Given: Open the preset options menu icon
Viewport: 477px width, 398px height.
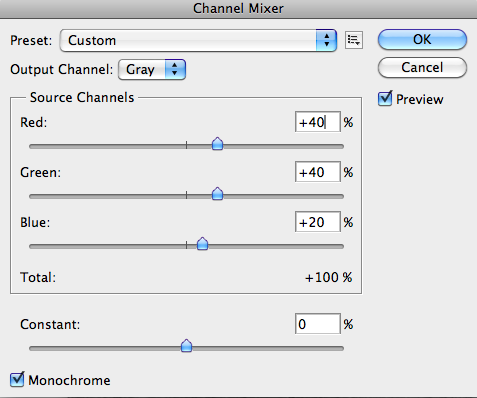Looking at the screenshot, I should (354, 40).
